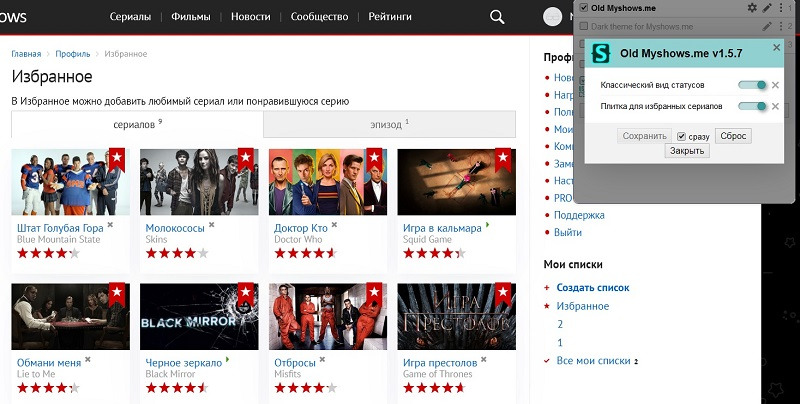
Task: Open the Doctor Who poster thumbnail
Action: tap(328, 182)
